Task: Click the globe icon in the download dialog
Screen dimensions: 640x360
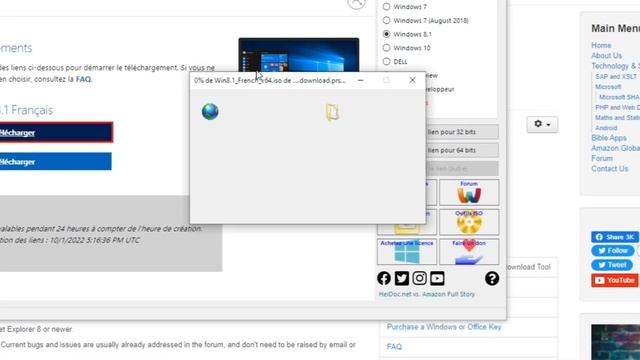Action: pos(210,111)
